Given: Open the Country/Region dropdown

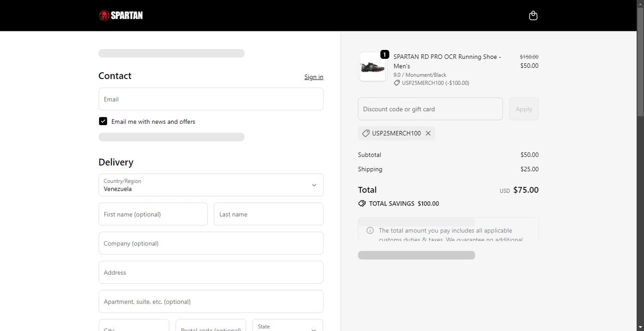Looking at the screenshot, I should [211, 185].
